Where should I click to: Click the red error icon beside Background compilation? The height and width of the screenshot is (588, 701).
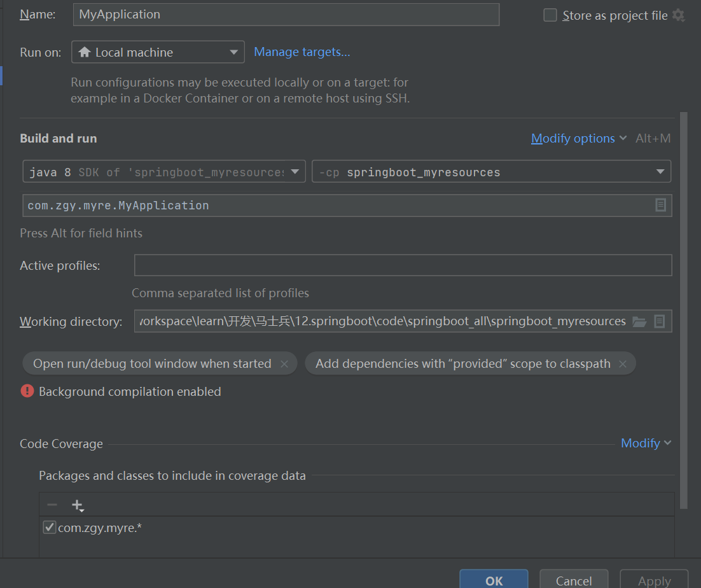[x=27, y=391]
